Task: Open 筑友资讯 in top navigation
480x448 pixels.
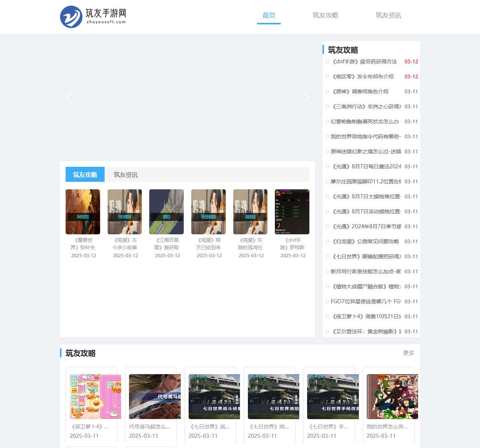Action: pyautogui.click(x=388, y=15)
